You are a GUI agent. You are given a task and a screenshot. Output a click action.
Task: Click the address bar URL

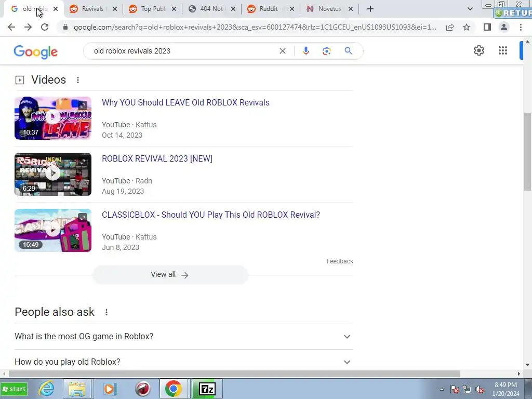255,27
